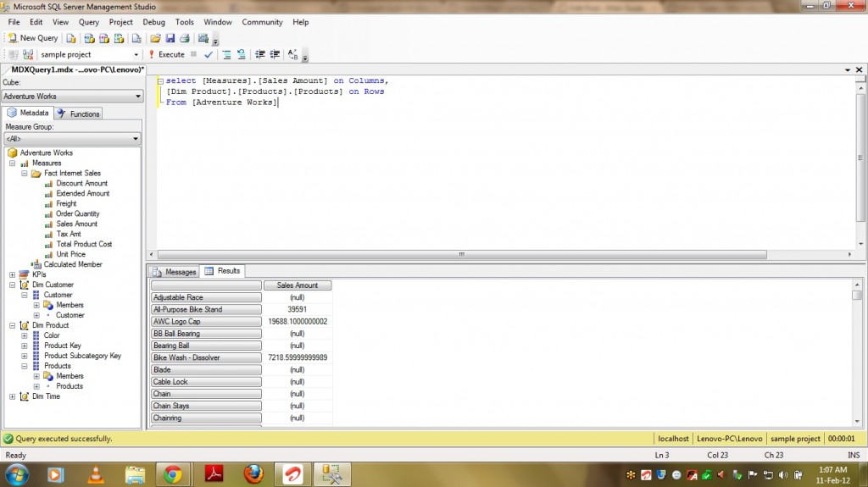Select the Sales Amount measure in the tree
The height and width of the screenshot is (487, 868).
[x=76, y=224]
